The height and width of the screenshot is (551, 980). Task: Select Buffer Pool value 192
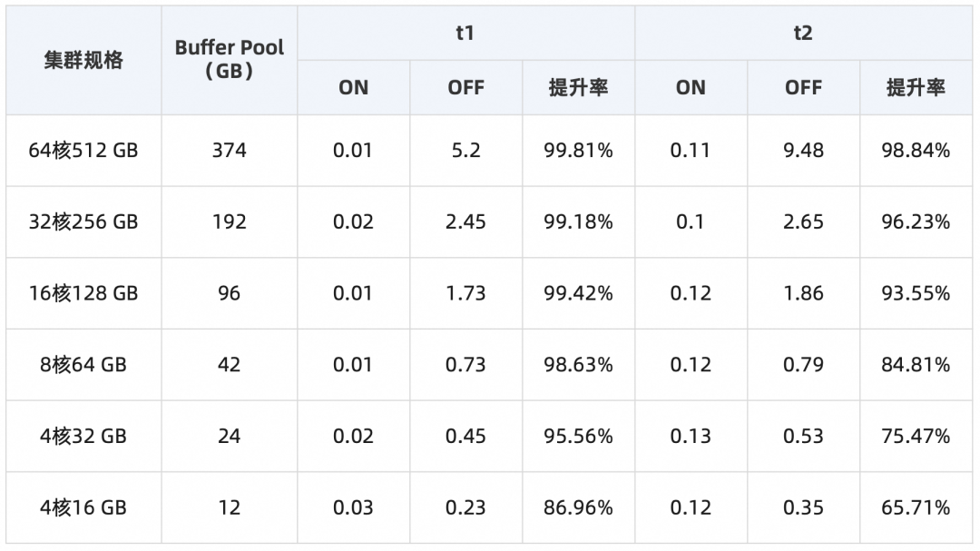[230, 221]
